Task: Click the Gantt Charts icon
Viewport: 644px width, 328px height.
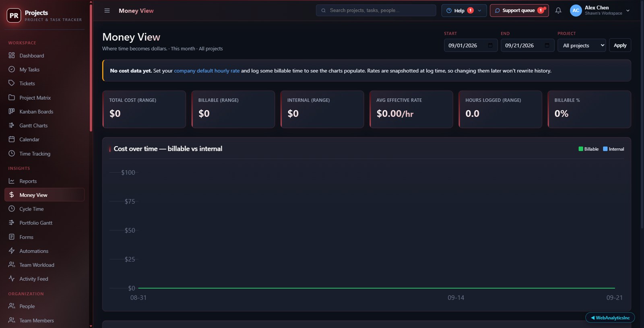Action: tap(12, 125)
